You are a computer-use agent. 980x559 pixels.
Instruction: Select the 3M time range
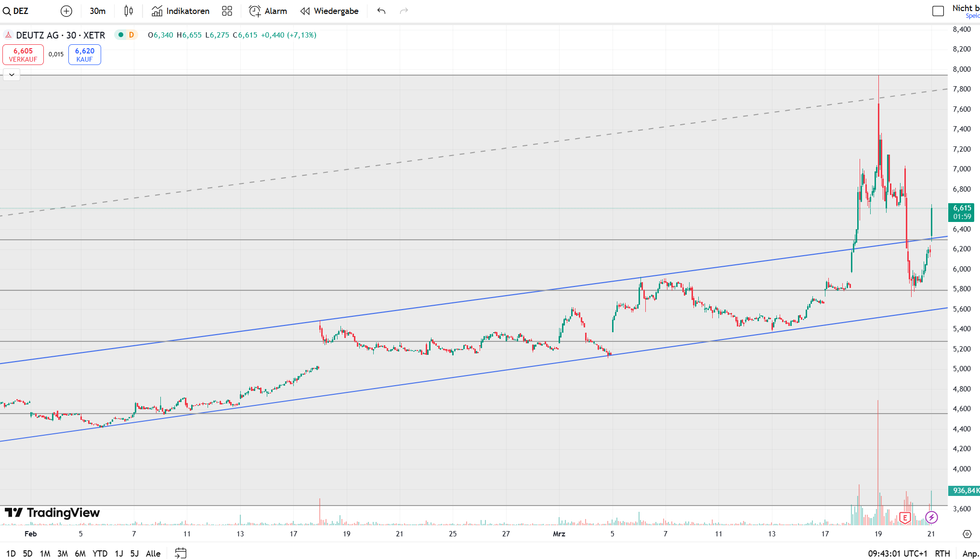[x=62, y=553]
